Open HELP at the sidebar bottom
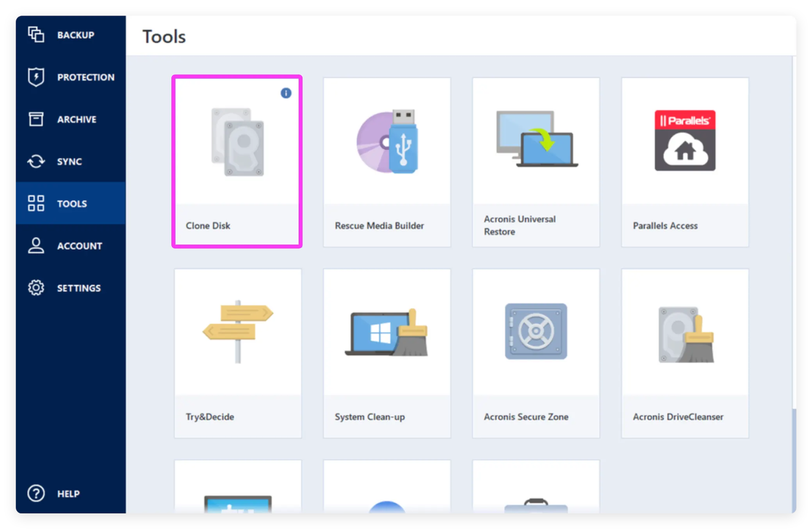The height and width of the screenshot is (529, 812). coord(71,493)
